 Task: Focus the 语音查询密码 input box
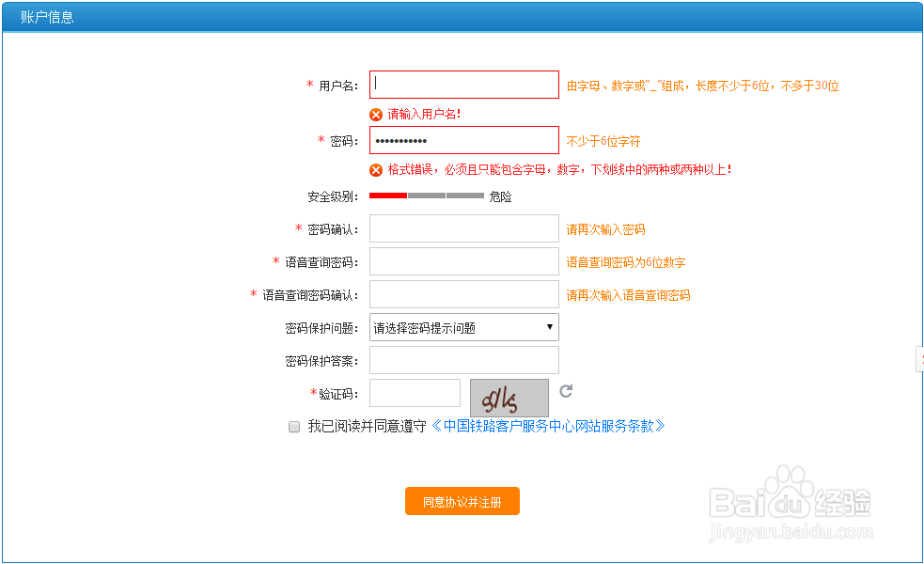click(463, 261)
